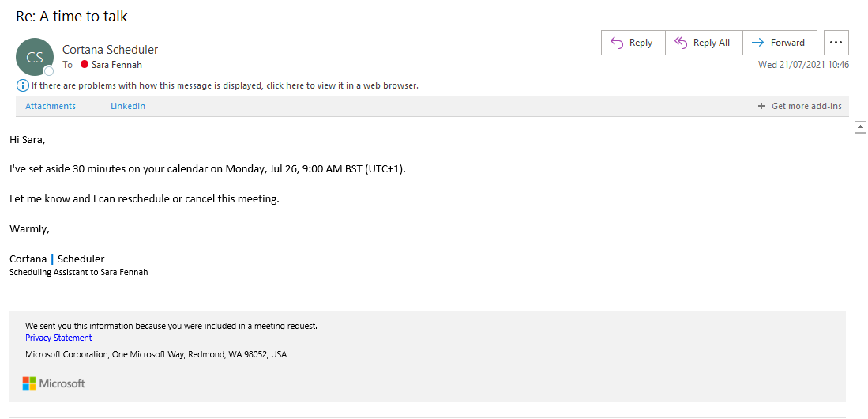Forward this message
Image resolution: width=868 pixels, height=419 pixels.
tap(779, 43)
